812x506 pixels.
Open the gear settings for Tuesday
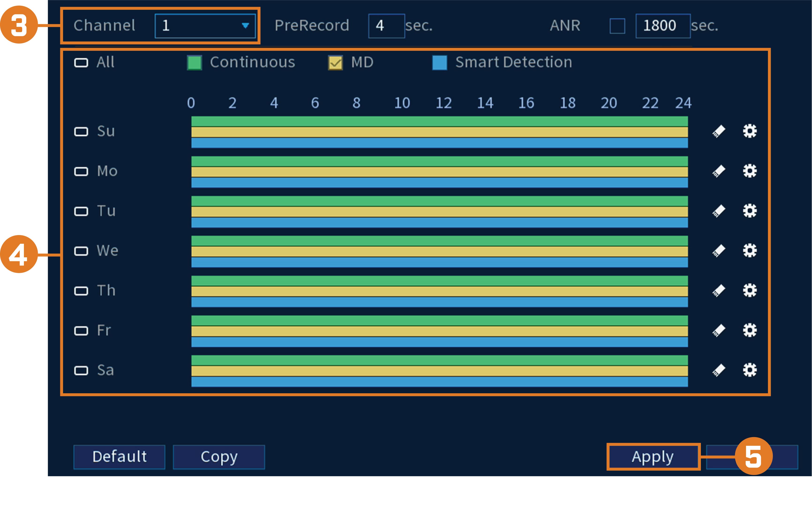pyautogui.click(x=750, y=210)
